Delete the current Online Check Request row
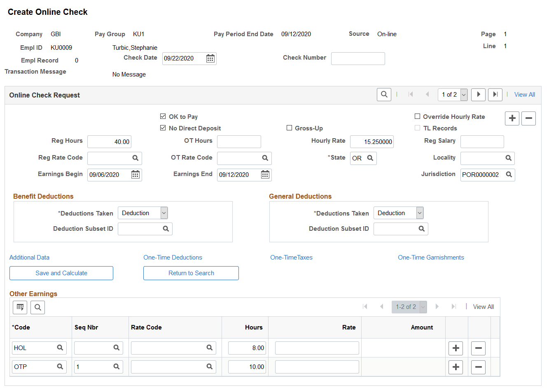The height and width of the screenshot is (392, 549). (528, 118)
